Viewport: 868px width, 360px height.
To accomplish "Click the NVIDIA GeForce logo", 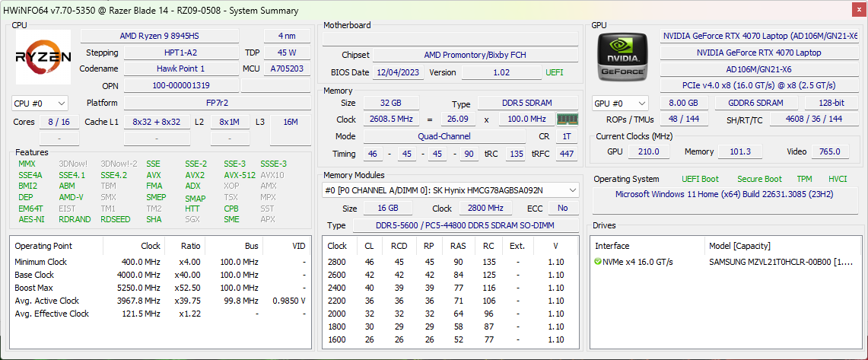I will point(623,58).
